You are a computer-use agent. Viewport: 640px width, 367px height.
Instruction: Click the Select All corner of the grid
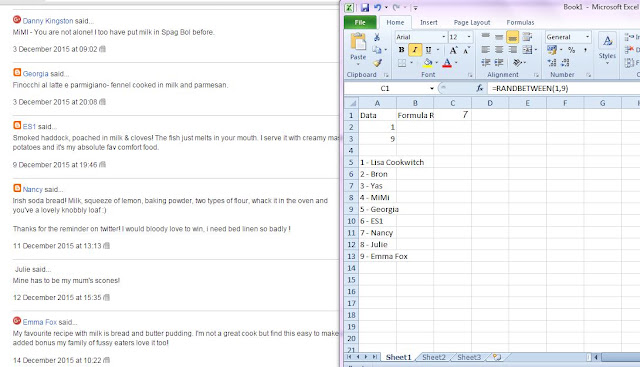coord(352,103)
